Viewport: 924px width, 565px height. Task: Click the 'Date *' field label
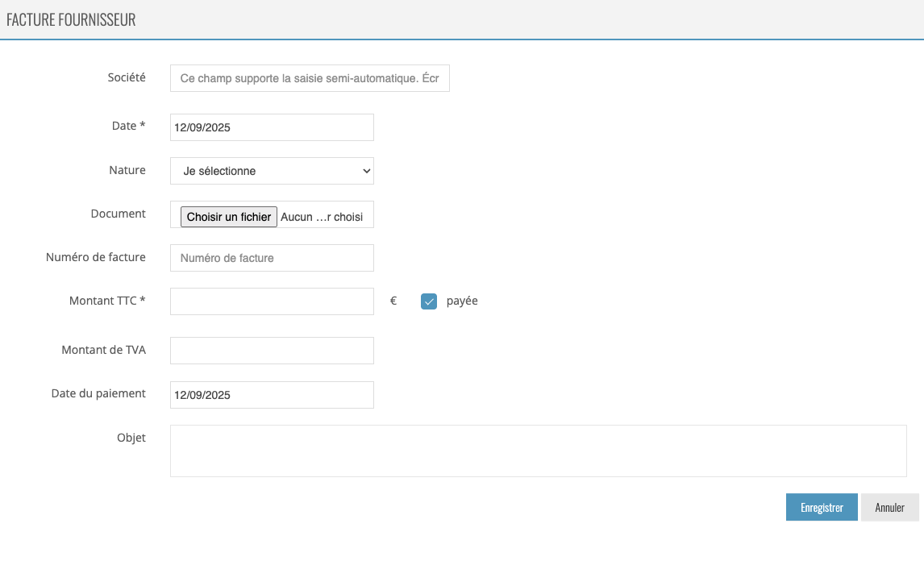pos(128,126)
